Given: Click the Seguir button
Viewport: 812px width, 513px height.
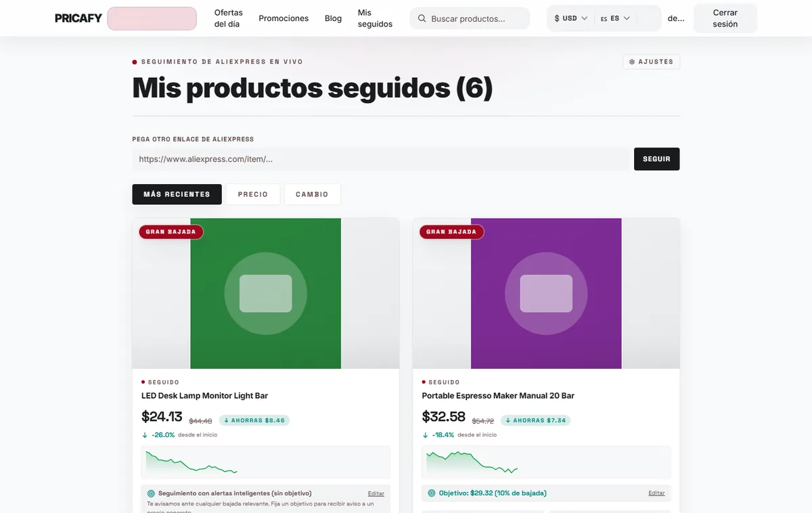Looking at the screenshot, I should pos(656,159).
